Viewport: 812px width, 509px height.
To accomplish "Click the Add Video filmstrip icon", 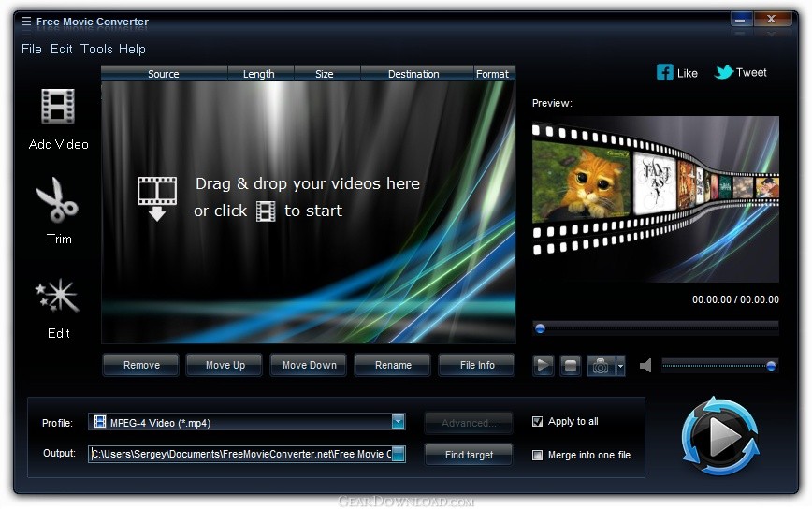I will click(58, 106).
